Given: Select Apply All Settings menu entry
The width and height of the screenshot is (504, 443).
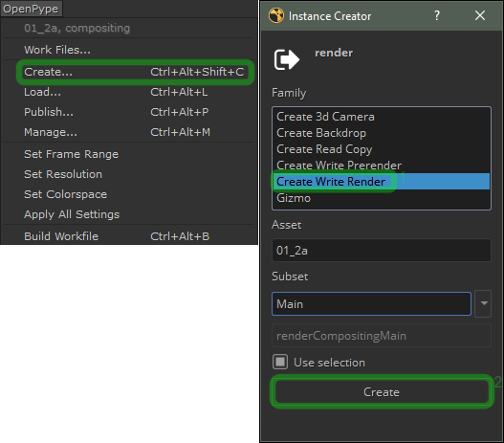Looking at the screenshot, I should coord(128,214).
